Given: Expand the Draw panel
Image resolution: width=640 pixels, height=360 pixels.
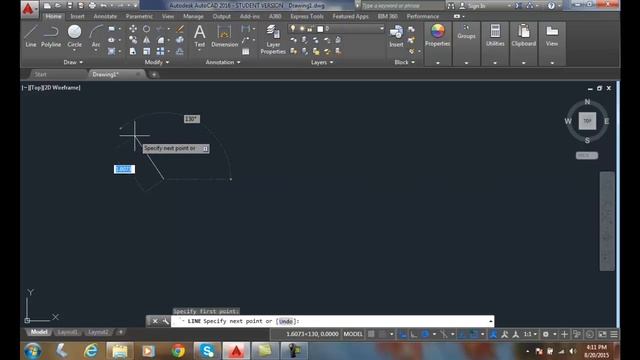Looking at the screenshot, I should pos(73,62).
